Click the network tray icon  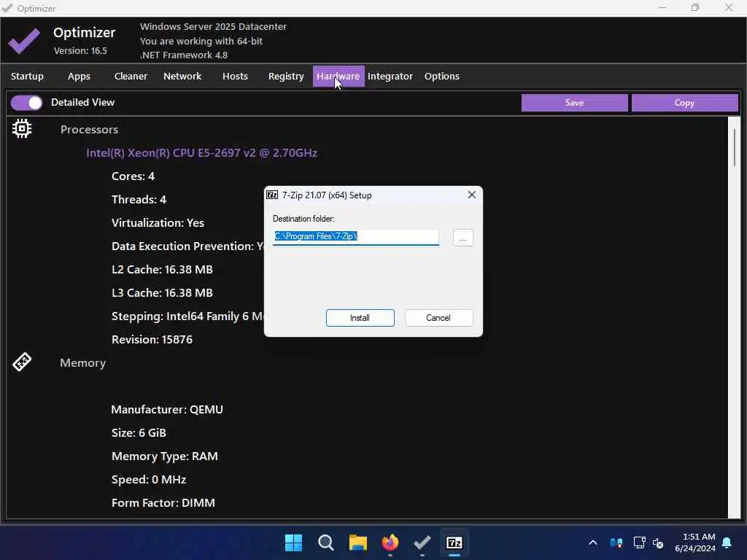(x=616, y=542)
